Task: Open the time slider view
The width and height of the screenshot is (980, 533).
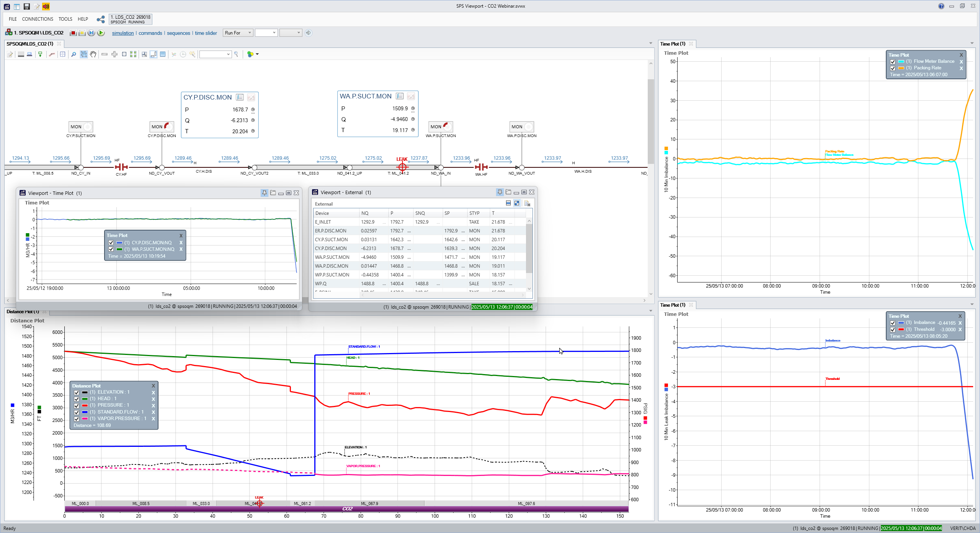Action: pyautogui.click(x=206, y=33)
